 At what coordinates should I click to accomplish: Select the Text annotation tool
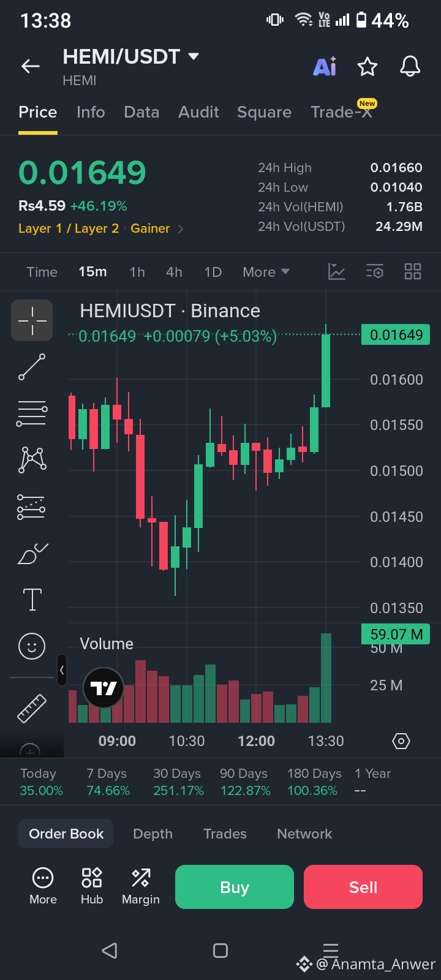pos(32,600)
